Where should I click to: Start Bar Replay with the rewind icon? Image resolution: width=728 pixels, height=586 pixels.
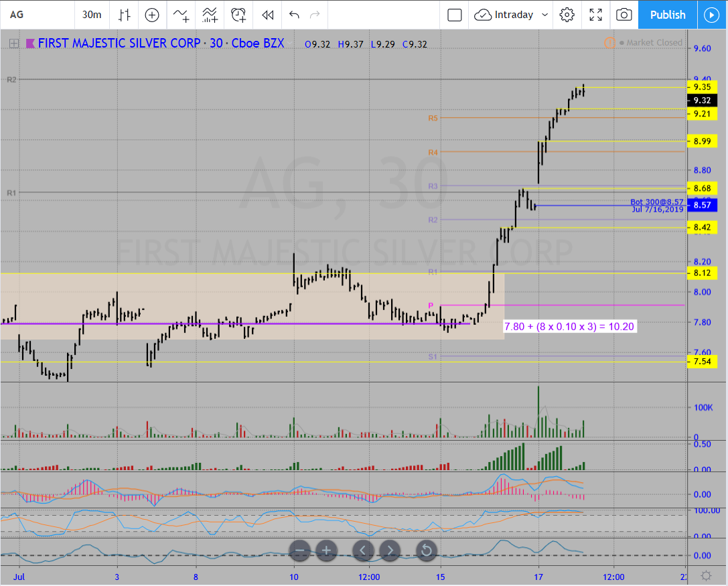[x=268, y=15]
